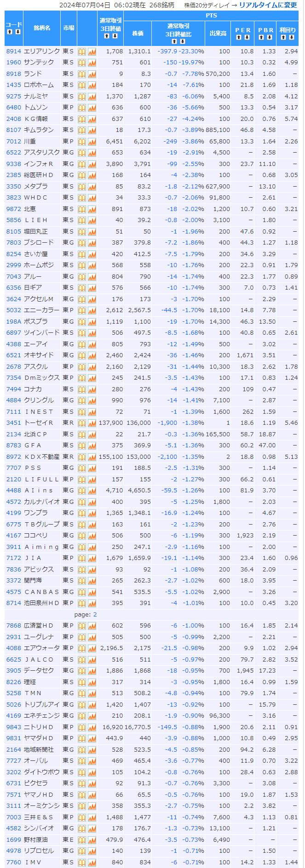305x868 pixels.
Task: Open book icon for エリアリンク row
Action: pos(82,51)
